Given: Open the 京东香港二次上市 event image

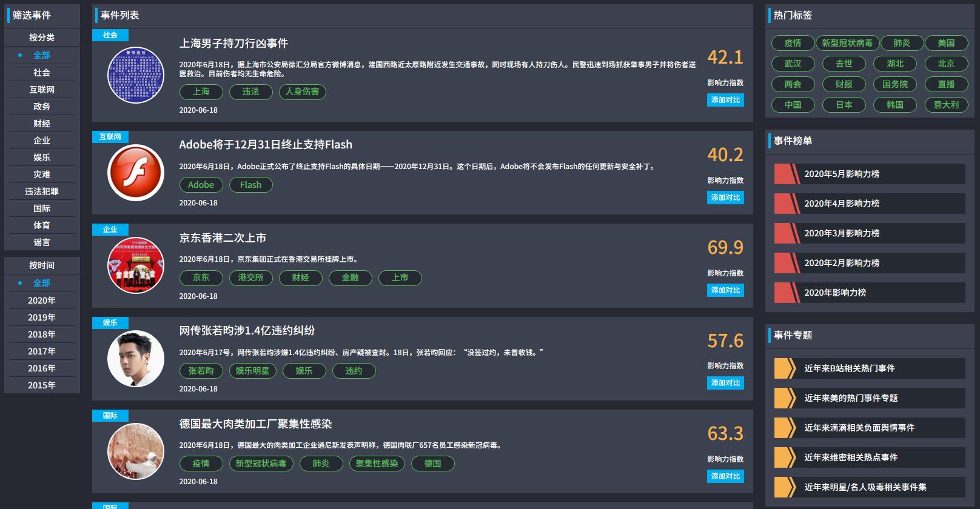Looking at the screenshot, I should coord(136,265).
